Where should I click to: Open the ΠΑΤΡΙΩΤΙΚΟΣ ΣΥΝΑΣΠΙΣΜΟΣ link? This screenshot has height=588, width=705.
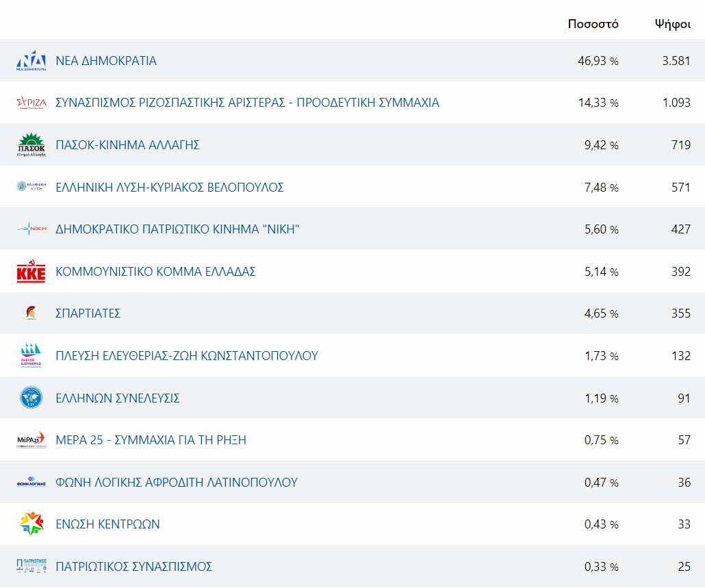click(134, 566)
